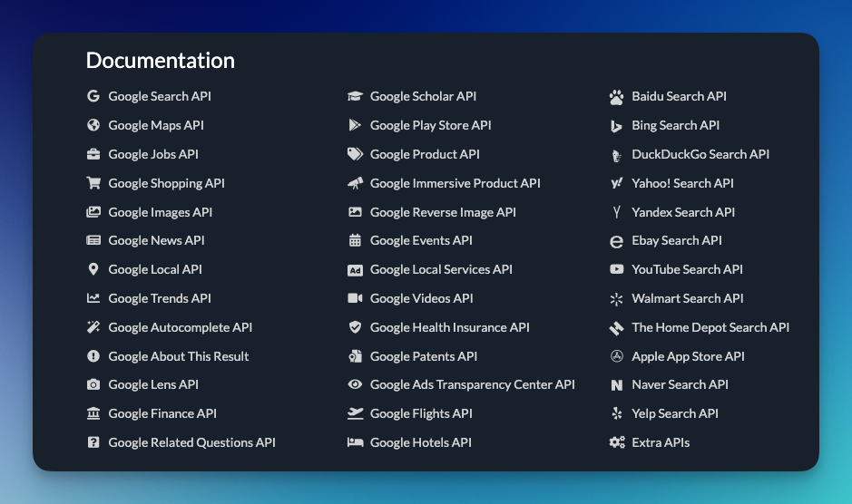Click the price tags icon beside Google Product API
852x504 pixels.
(355, 154)
